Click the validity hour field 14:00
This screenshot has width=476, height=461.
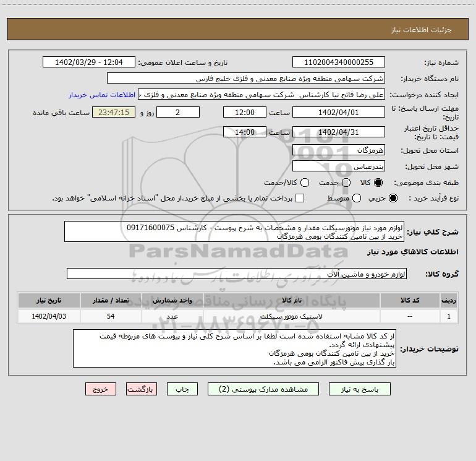tap(245, 132)
